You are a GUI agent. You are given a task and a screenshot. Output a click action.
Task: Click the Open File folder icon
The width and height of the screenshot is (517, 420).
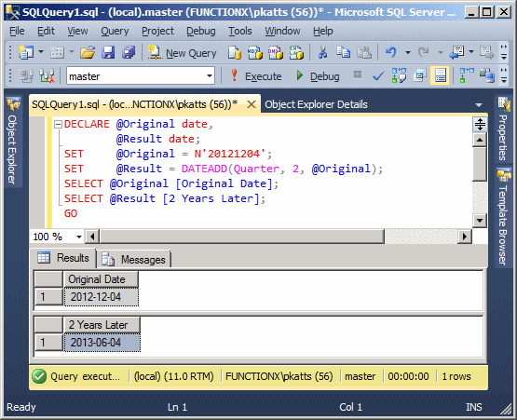(88, 52)
